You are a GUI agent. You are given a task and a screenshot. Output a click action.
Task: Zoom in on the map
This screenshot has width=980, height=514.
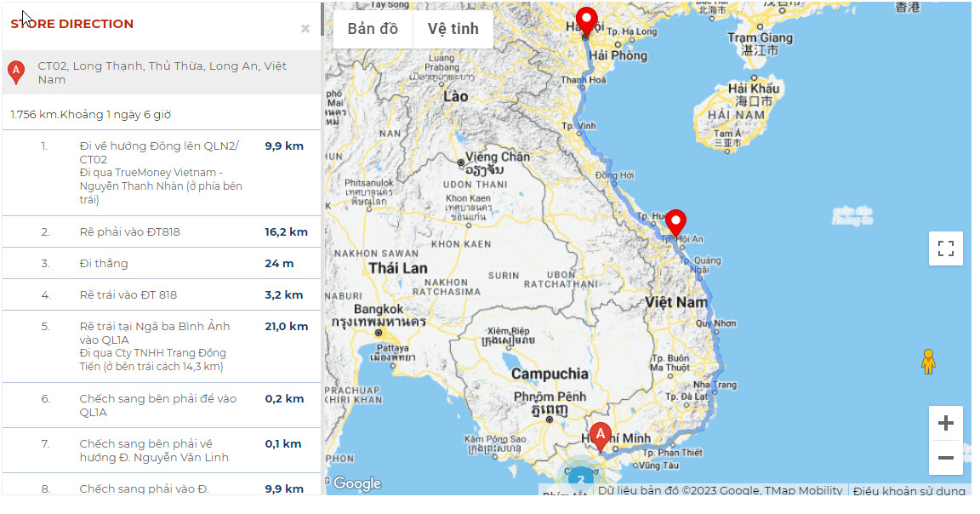(x=945, y=423)
